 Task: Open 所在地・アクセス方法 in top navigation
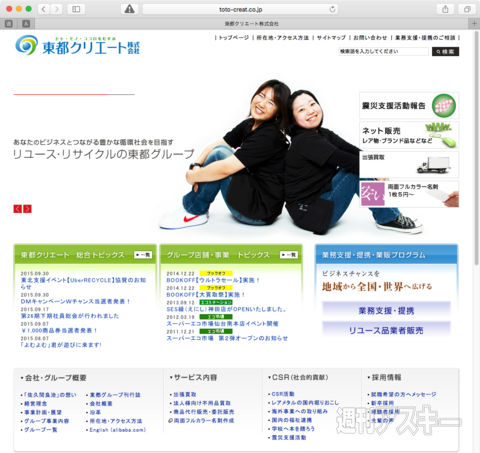(x=282, y=38)
